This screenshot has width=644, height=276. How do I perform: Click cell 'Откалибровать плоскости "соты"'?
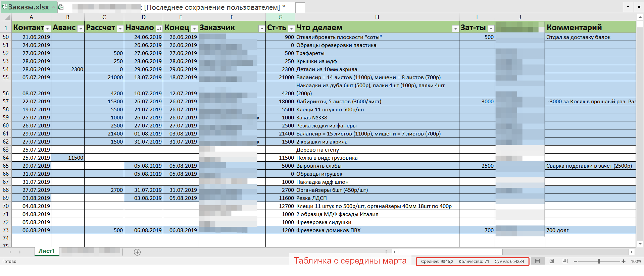[x=377, y=37]
